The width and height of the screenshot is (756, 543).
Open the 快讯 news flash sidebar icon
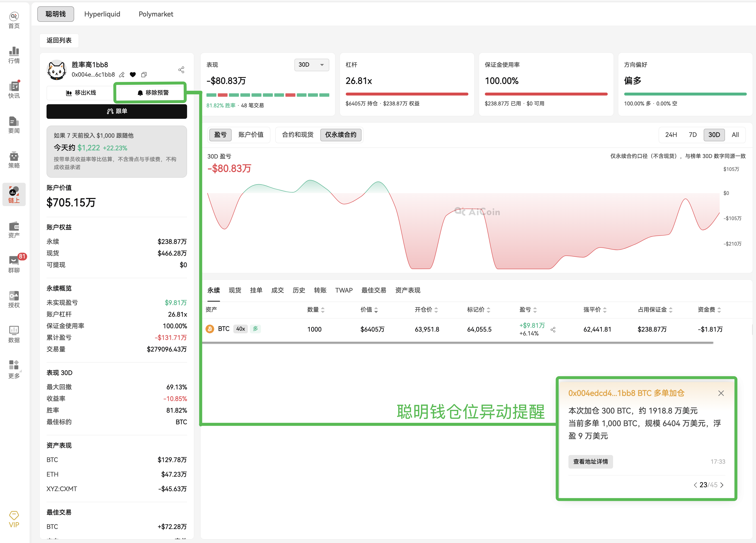[x=14, y=90]
